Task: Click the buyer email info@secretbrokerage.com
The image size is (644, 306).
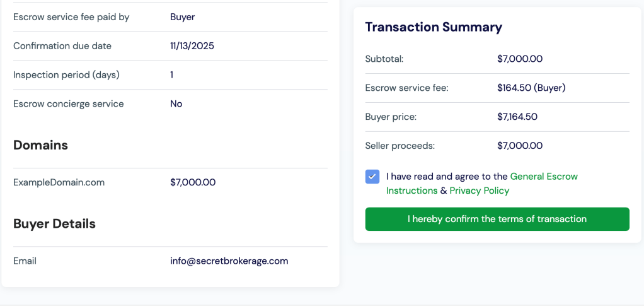Action: pyautogui.click(x=229, y=261)
